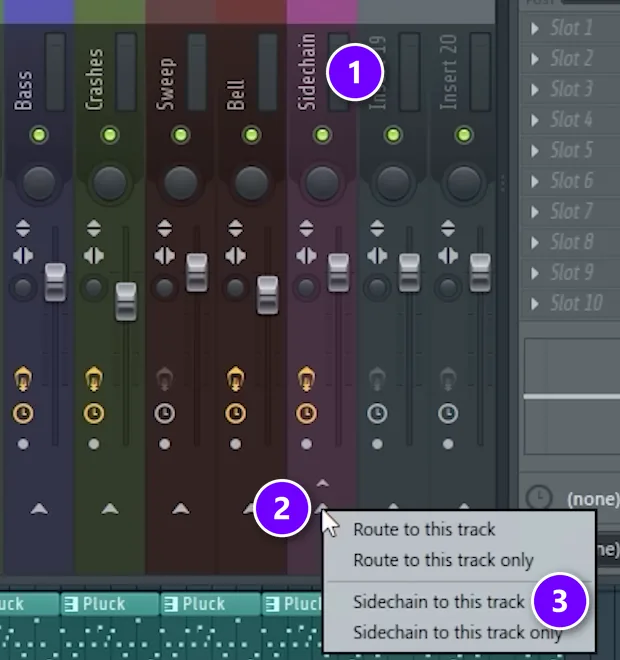Open the Slot 4 effect menu
Image resolution: width=620 pixels, height=660 pixels.
click(x=535, y=120)
